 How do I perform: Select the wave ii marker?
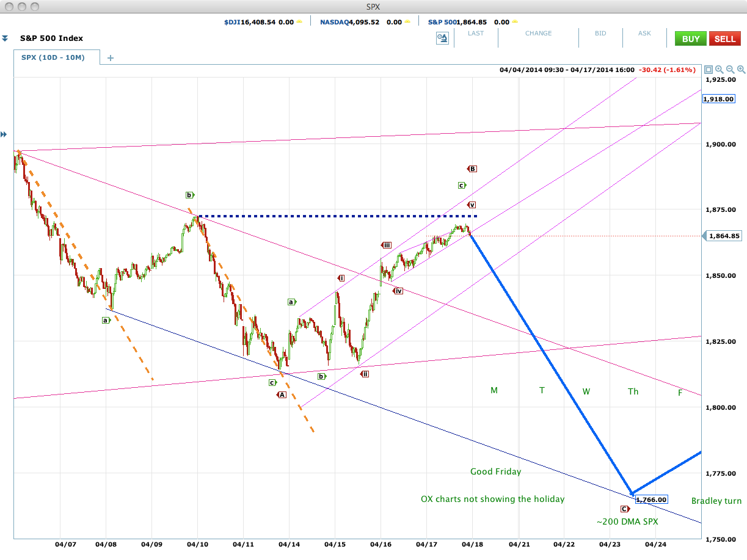tap(365, 374)
